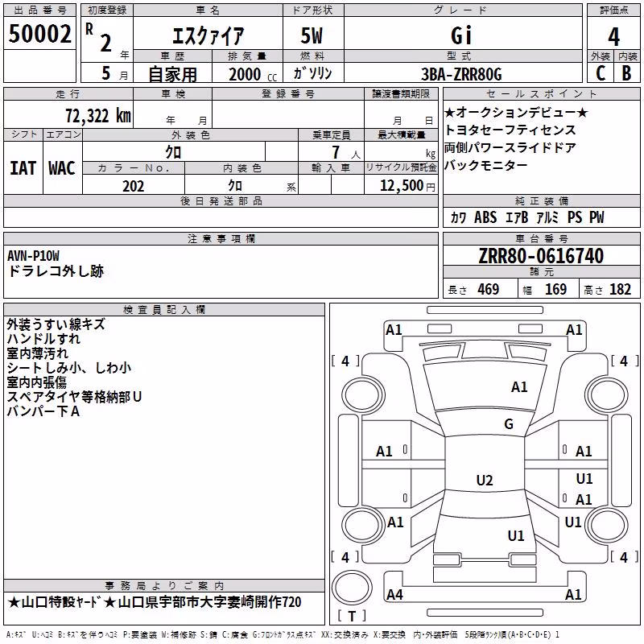
Task: Click chassis number ZRR80-0616740
Action: [x=541, y=256]
